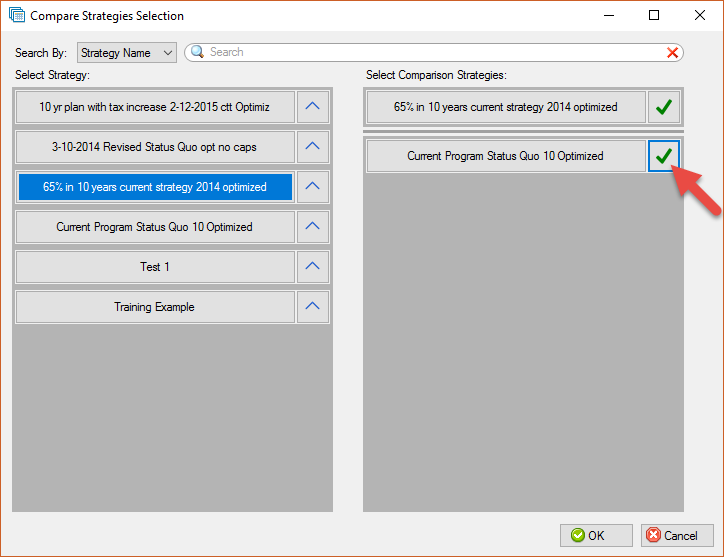Viewport: 724px width, 557px height.
Task: Select the Test 1 strategy
Action: pos(155,266)
